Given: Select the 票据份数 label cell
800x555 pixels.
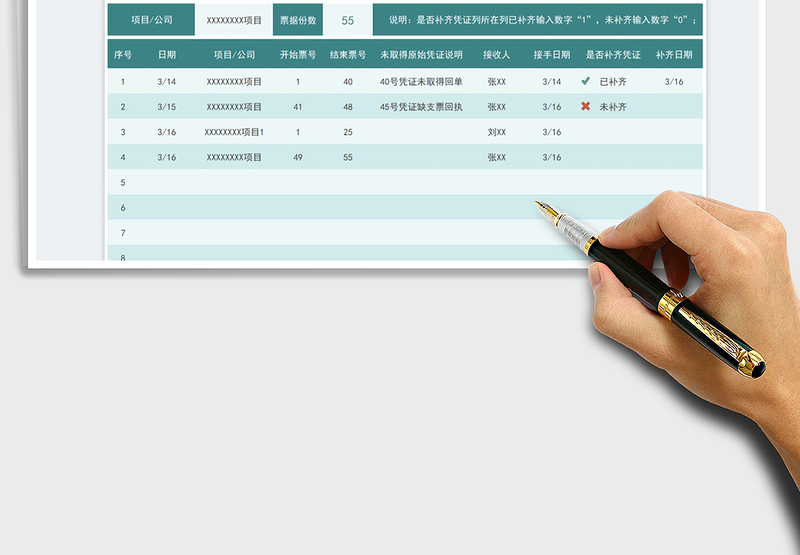Looking at the screenshot, I should pos(298,20).
